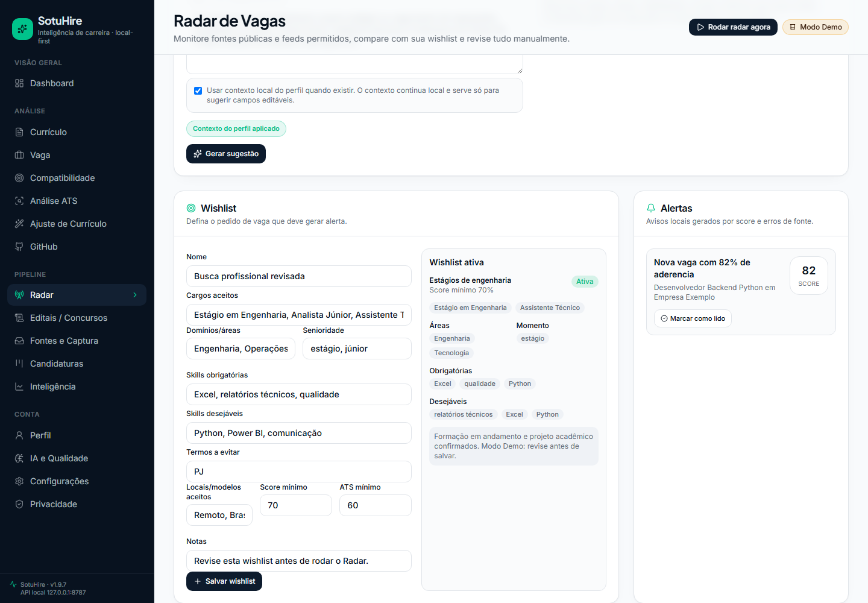Viewport: 868px width, 603px height.
Task: Open Dashboard via its grid icon
Action: pyautogui.click(x=19, y=83)
